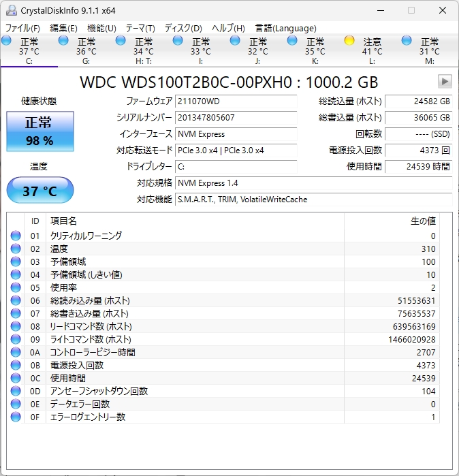The image size is (459, 476).
Task: Open the テーマ(T) menu
Action: [140, 28]
